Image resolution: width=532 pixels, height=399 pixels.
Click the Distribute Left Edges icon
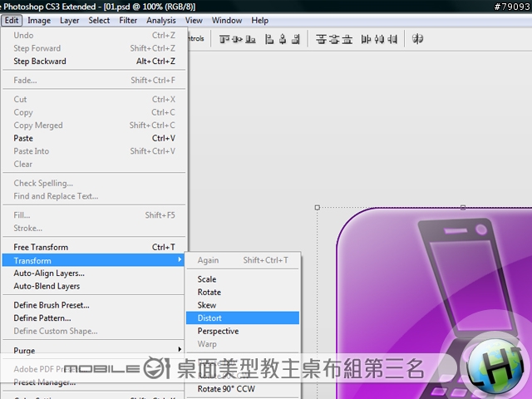366,39
